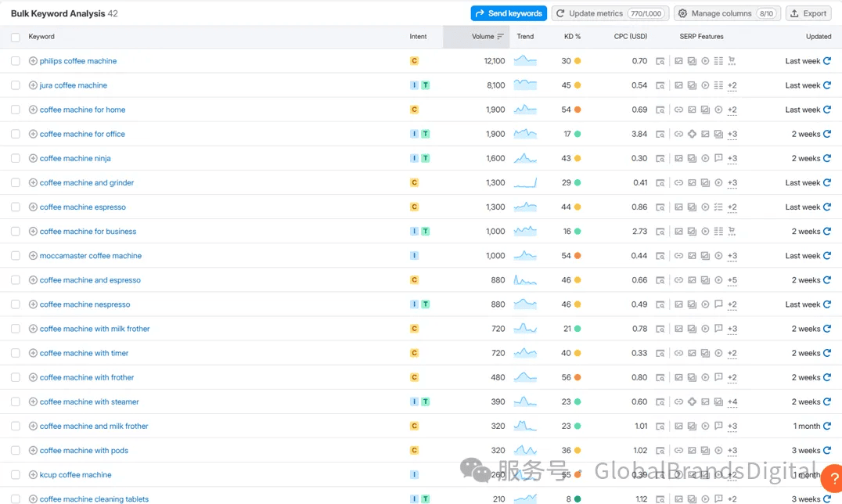
Task: Click the Keyword column header
Action: pyautogui.click(x=41, y=37)
